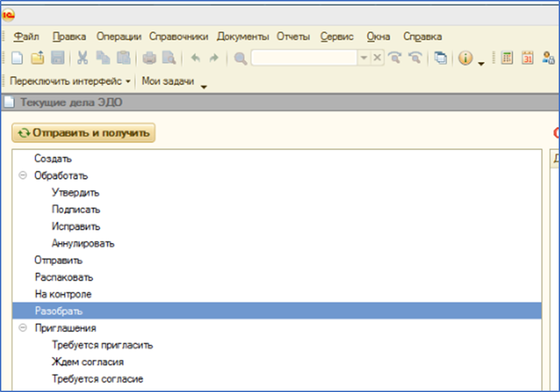The height and width of the screenshot is (392, 560).
Task: Click into the toolbar search input field
Action: coord(304,57)
